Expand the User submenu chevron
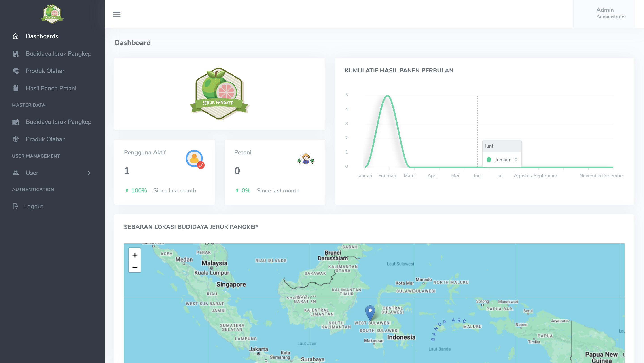Image resolution: width=644 pixels, height=363 pixels. [x=89, y=173]
